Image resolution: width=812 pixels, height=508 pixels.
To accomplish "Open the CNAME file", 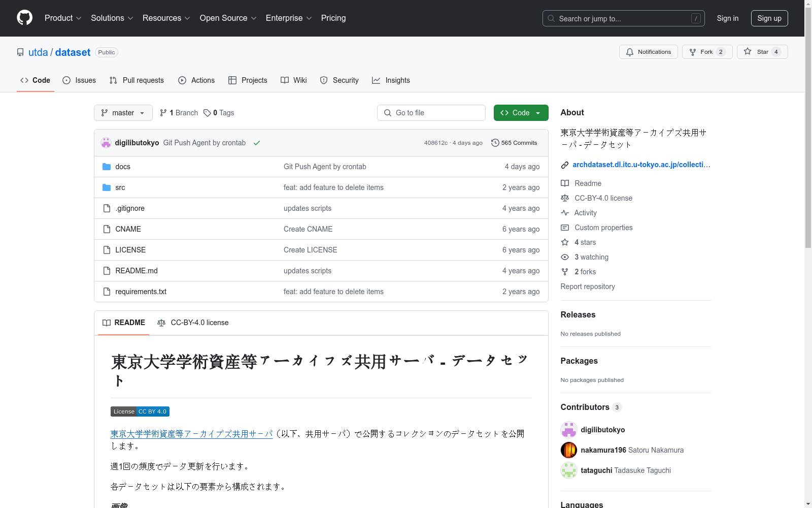I will 128,229.
